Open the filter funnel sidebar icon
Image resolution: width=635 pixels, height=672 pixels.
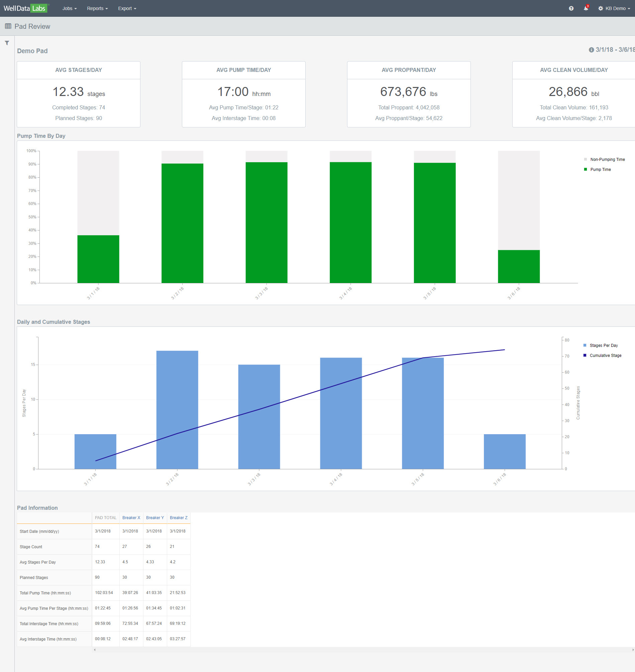pyautogui.click(x=7, y=43)
